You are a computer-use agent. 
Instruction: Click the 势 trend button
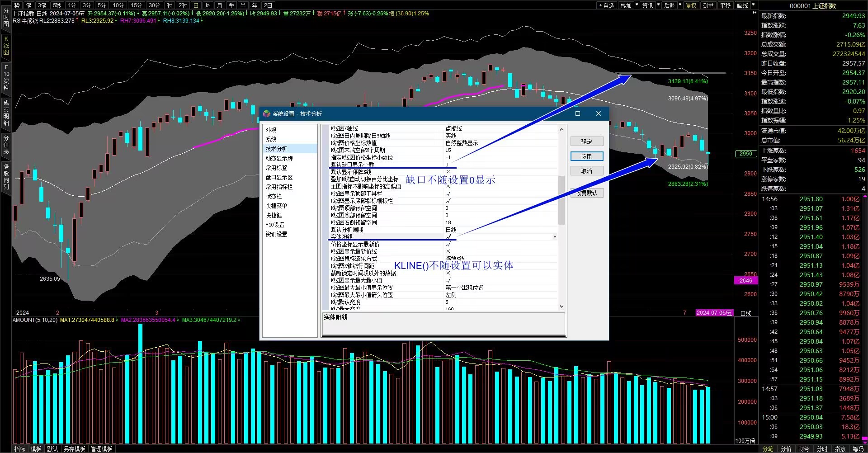tap(17, 5)
